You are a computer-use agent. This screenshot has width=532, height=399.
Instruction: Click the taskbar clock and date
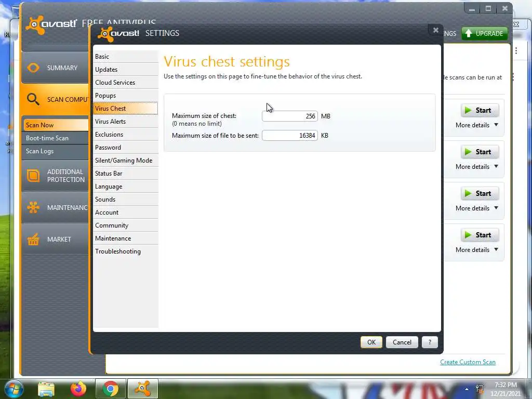[x=506, y=389]
